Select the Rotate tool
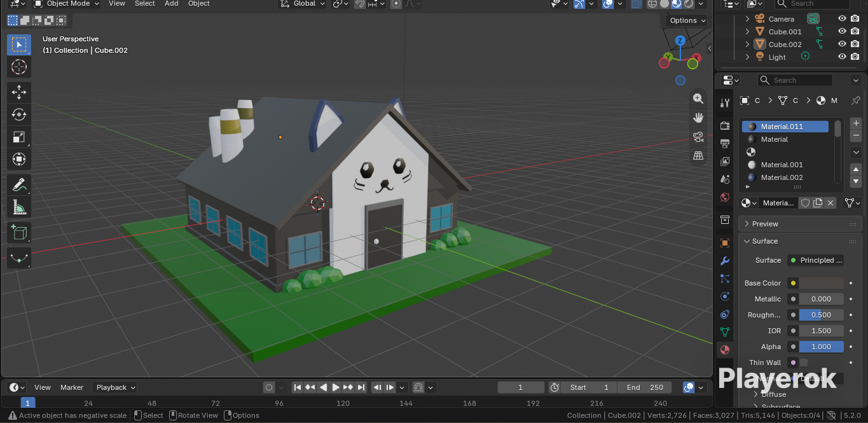 [19, 114]
